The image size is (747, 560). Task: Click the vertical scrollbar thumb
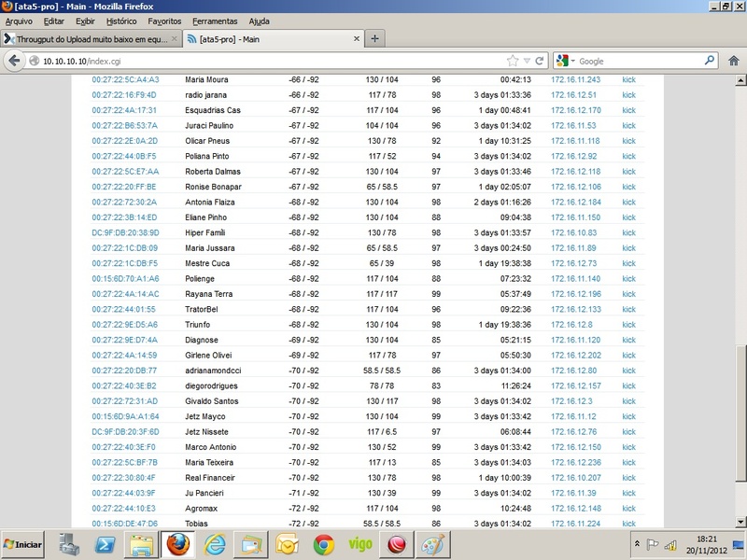[740, 413]
